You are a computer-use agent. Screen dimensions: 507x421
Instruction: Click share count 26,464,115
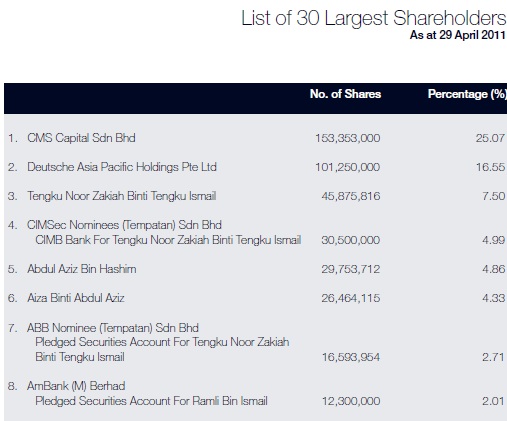pos(351,298)
